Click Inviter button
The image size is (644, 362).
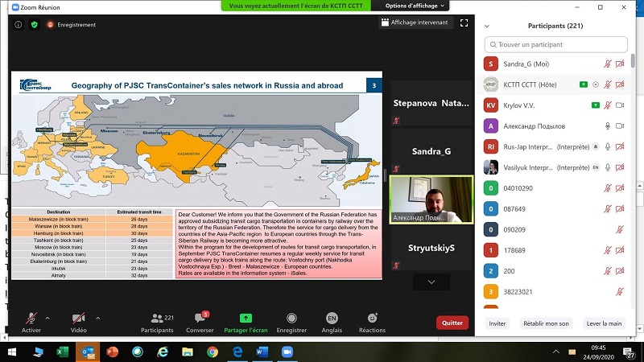497,323
